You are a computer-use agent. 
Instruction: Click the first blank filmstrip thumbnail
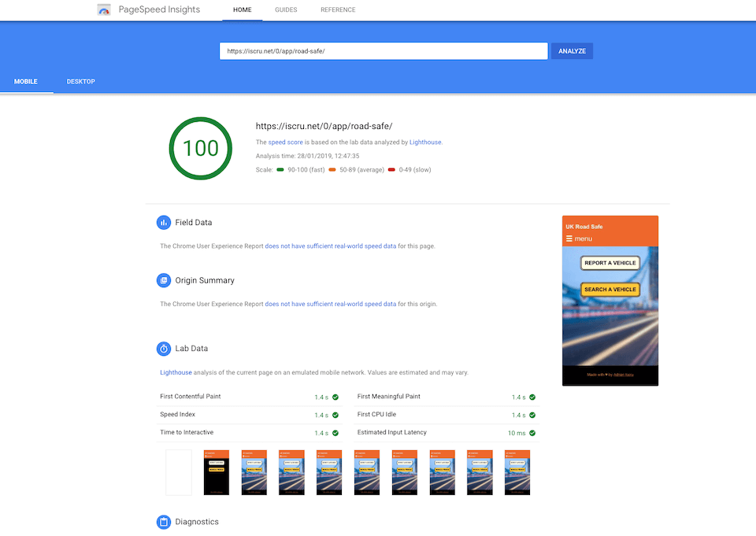179,472
